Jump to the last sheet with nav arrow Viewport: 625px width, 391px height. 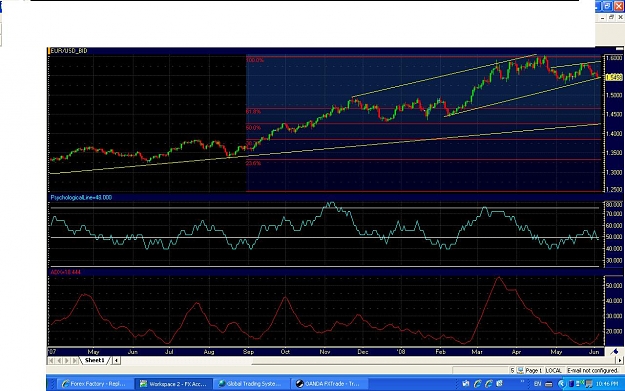75,361
